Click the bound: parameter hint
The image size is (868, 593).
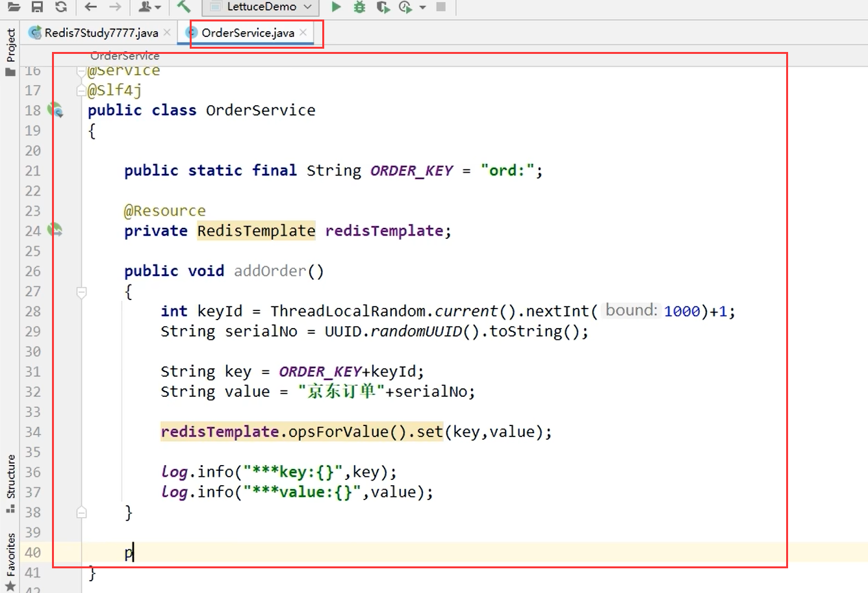point(632,310)
